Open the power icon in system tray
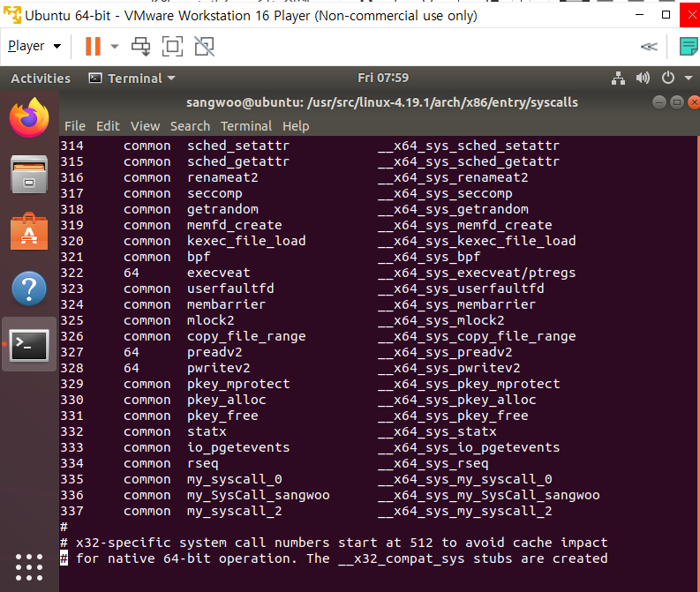 668,78
